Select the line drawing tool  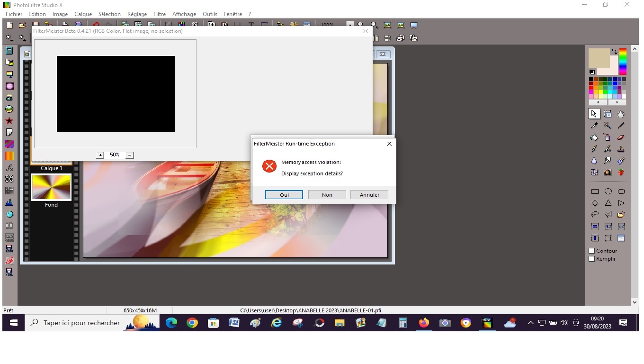point(621,126)
